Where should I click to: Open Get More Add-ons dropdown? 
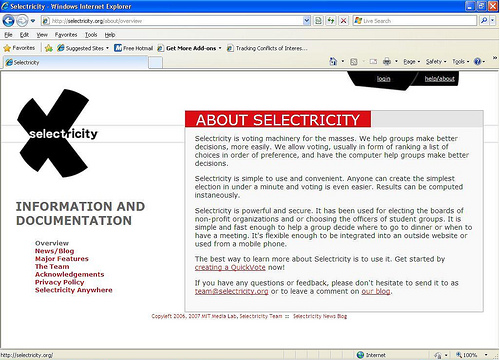[189, 48]
